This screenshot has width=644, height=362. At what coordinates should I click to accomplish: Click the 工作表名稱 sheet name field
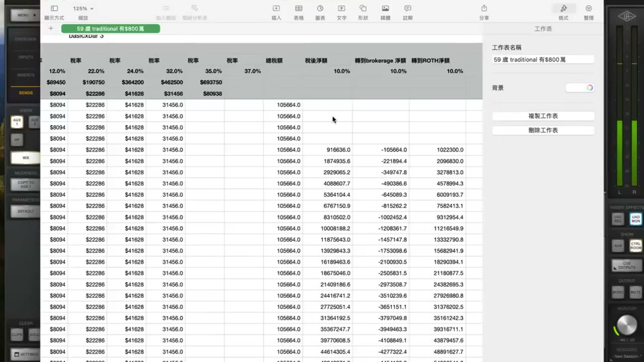coord(543,59)
